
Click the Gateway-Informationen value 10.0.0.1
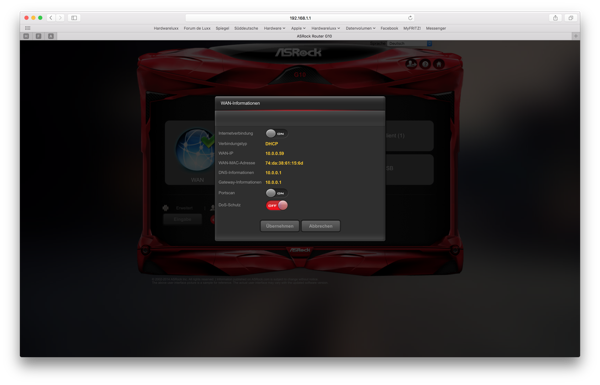point(273,183)
